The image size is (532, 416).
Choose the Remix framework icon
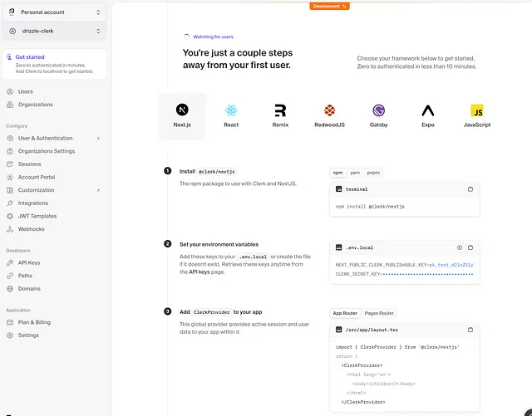(x=280, y=110)
